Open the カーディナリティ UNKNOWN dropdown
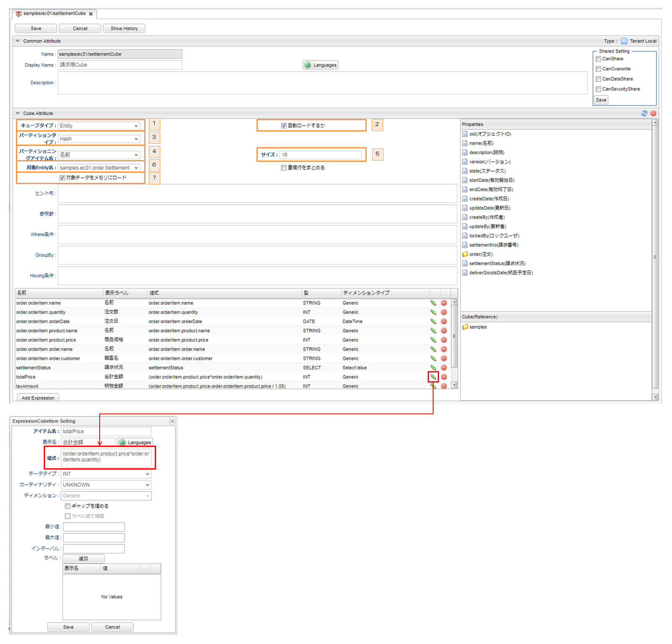 (106, 485)
